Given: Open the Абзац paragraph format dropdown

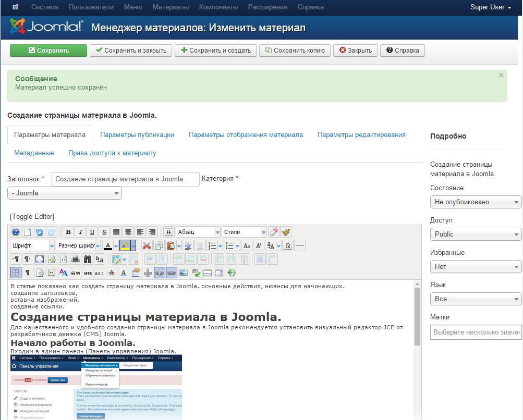Looking at the screenshot, I should (198, 232).
